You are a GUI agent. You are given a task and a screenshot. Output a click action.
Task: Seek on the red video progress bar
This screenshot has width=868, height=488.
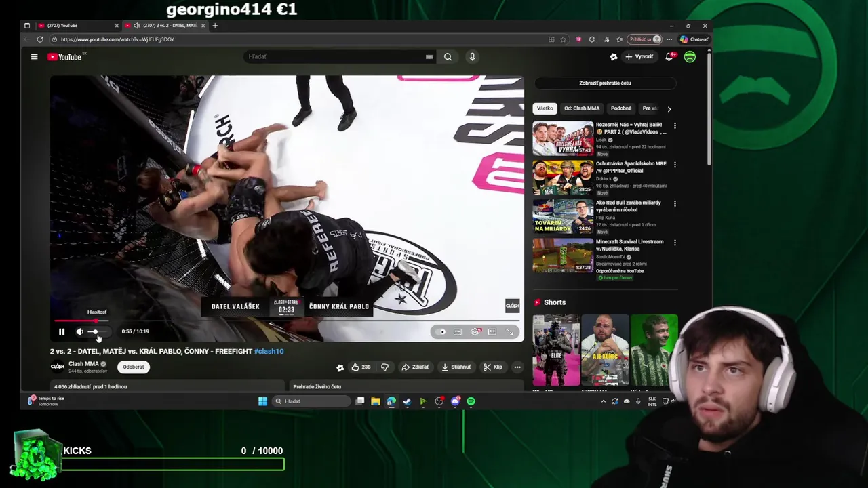(x=287, y=321)
